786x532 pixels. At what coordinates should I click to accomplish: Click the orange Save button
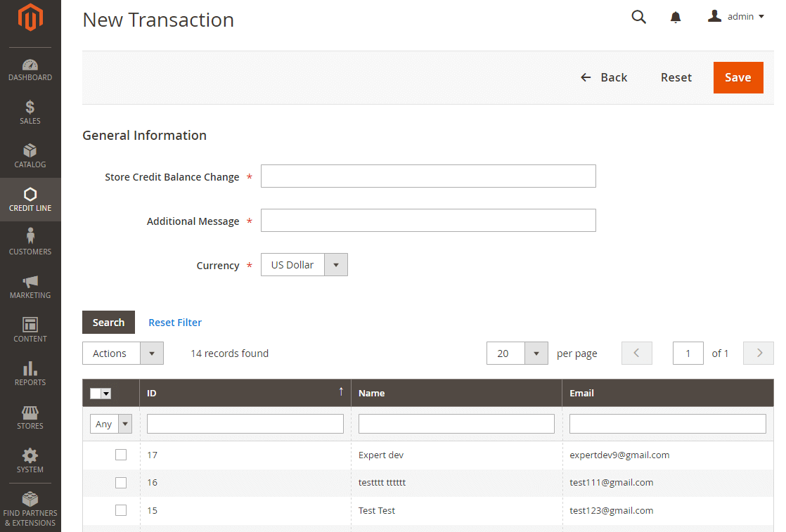coord(737,77)
